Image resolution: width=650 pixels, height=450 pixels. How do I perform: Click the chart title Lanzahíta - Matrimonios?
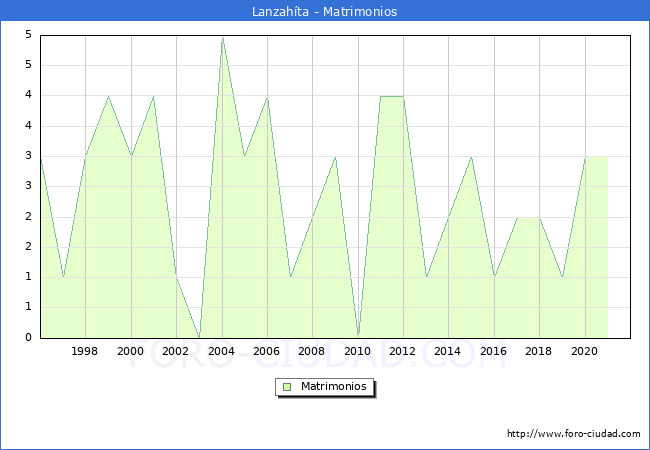[325, 11]
